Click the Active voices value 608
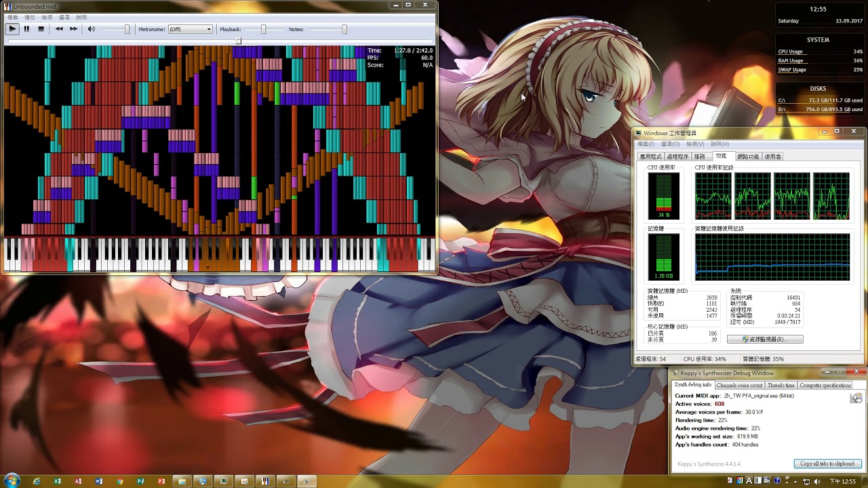The image size is (868, 488). click(719, 404)
